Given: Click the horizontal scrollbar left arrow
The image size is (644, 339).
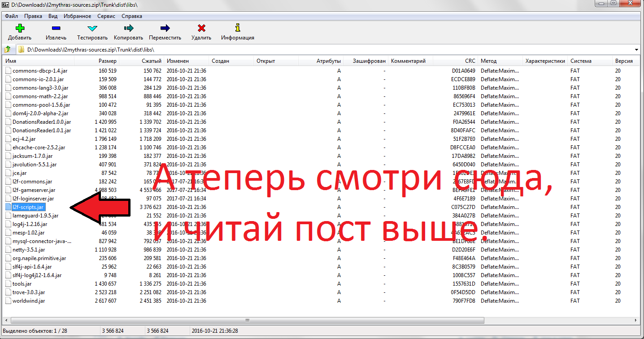Looking at the screenshot, I should [7, 321].
